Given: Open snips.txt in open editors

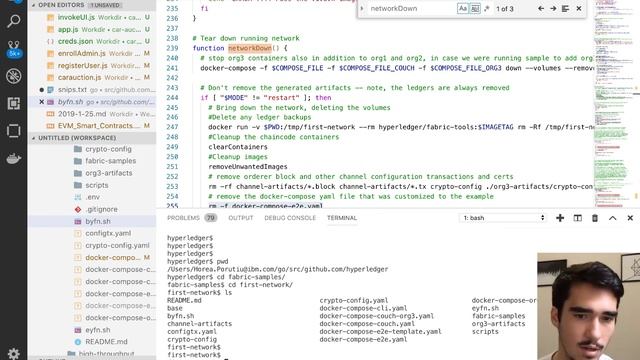Looking at the screenshot, I should 92,89.
